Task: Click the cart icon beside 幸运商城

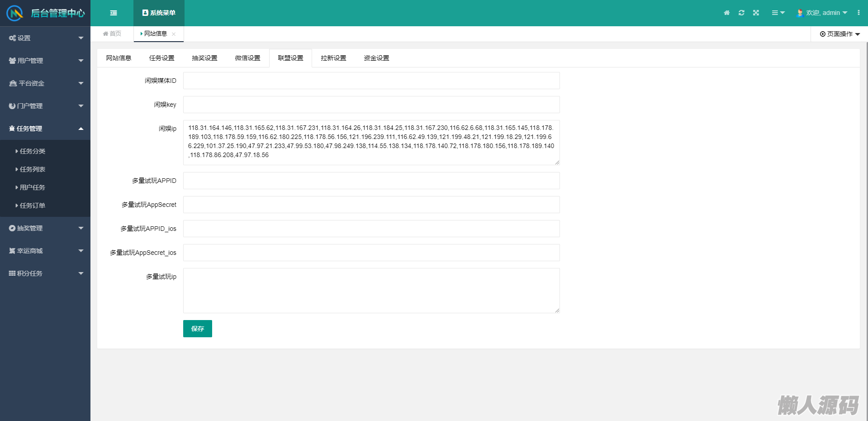Action: click(x=12, y=251)
